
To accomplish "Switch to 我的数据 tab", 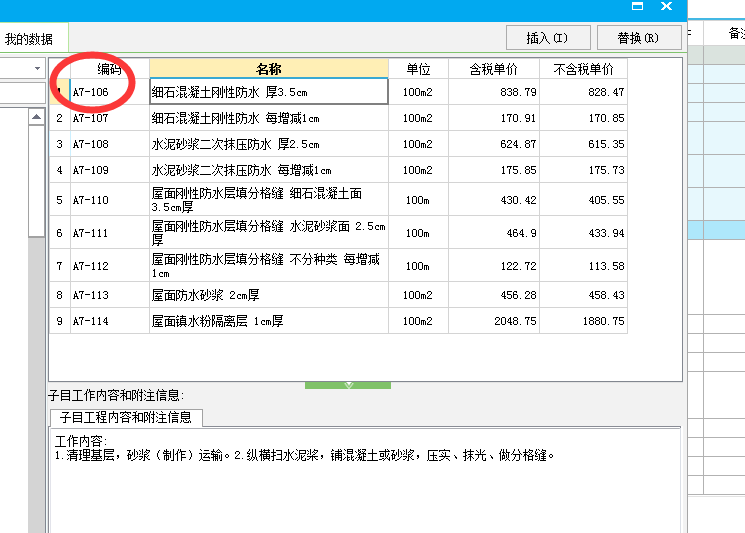I will point(29,39).
